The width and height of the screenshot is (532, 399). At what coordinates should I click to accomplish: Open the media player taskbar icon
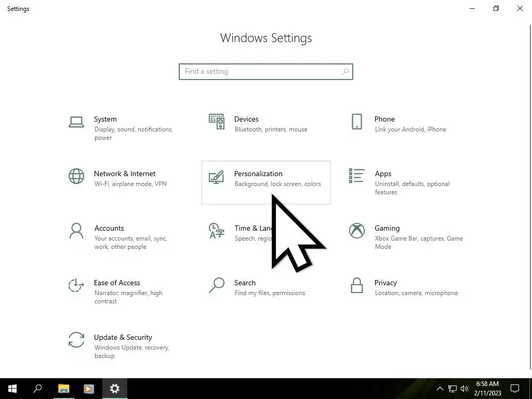point(89,389)
